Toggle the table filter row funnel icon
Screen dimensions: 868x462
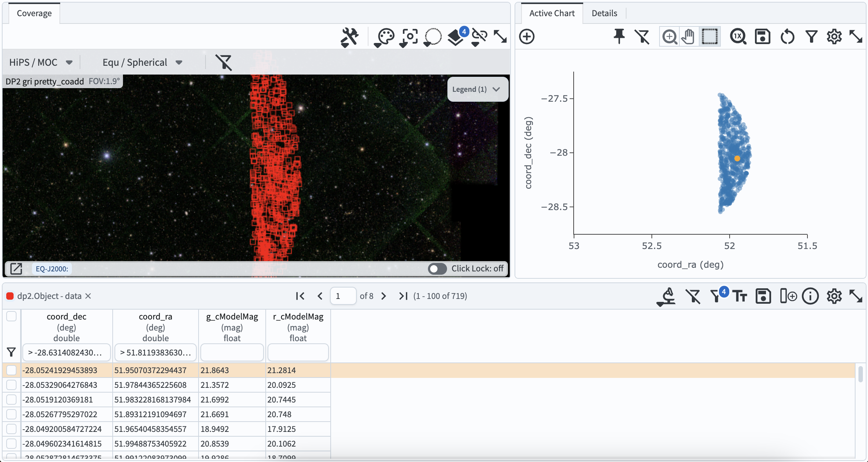[x=11, y=353]
